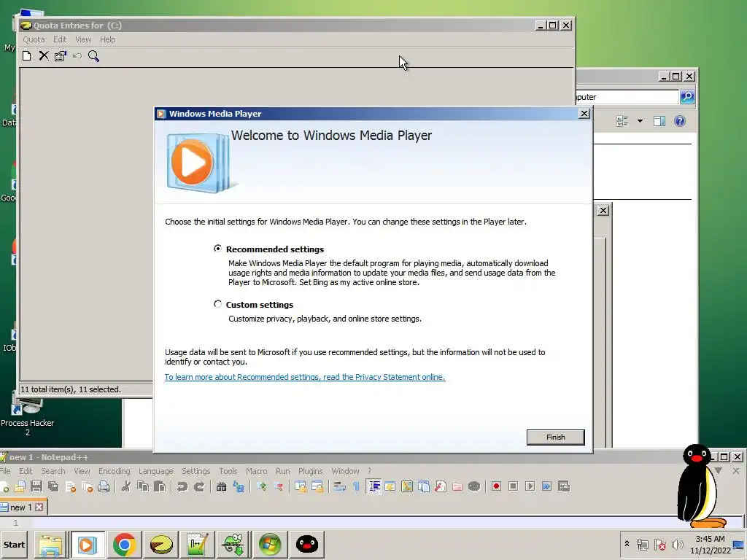747x560 pixels.
Task: Click Run macro multiple times icon
Action: point(547,486)
